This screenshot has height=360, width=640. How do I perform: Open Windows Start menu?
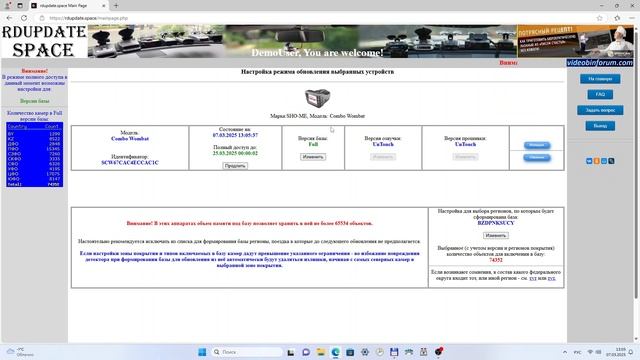pyautogui.click(x=202, y=352)
